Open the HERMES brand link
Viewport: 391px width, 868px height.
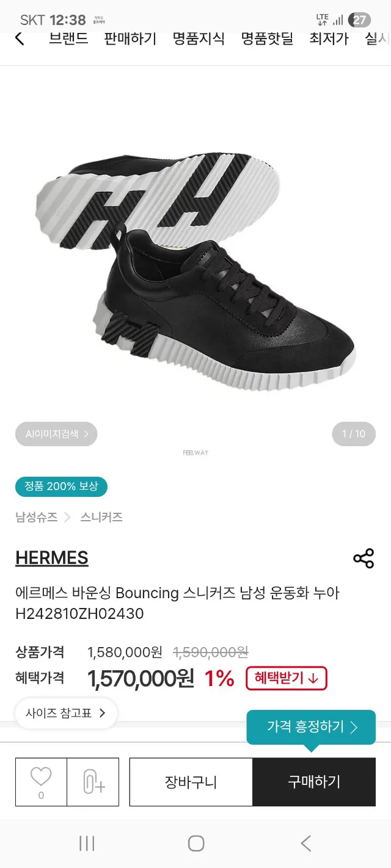(x=52, y=558)
